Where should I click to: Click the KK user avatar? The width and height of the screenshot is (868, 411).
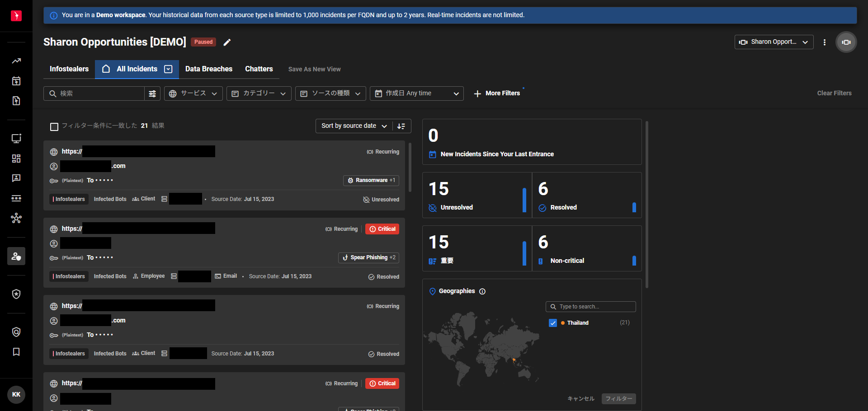click(x=16, y=394)
